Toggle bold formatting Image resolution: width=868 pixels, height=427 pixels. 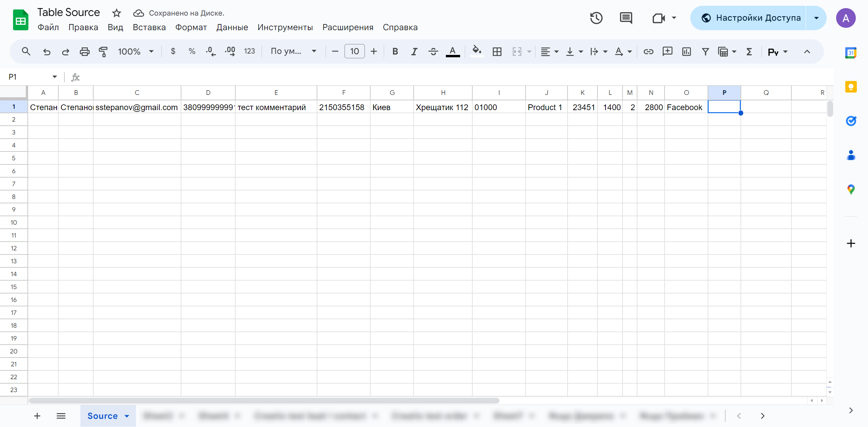(395, 52)
